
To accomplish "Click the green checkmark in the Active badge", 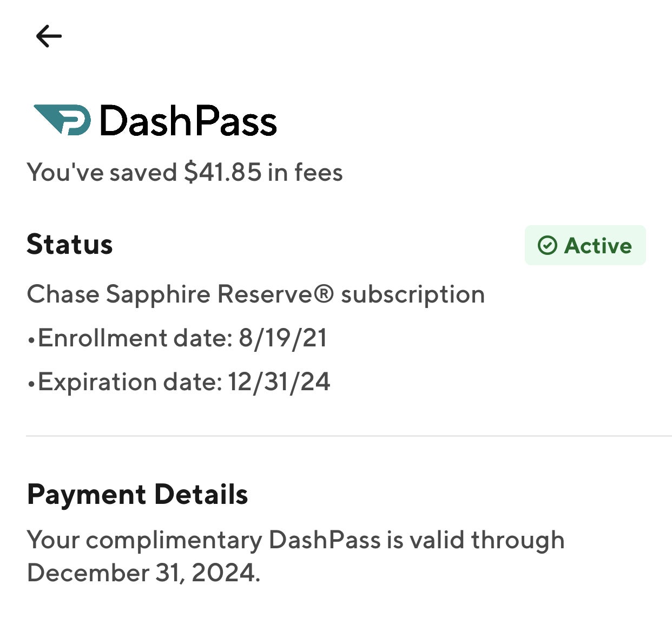I will (x=548, y=246).
